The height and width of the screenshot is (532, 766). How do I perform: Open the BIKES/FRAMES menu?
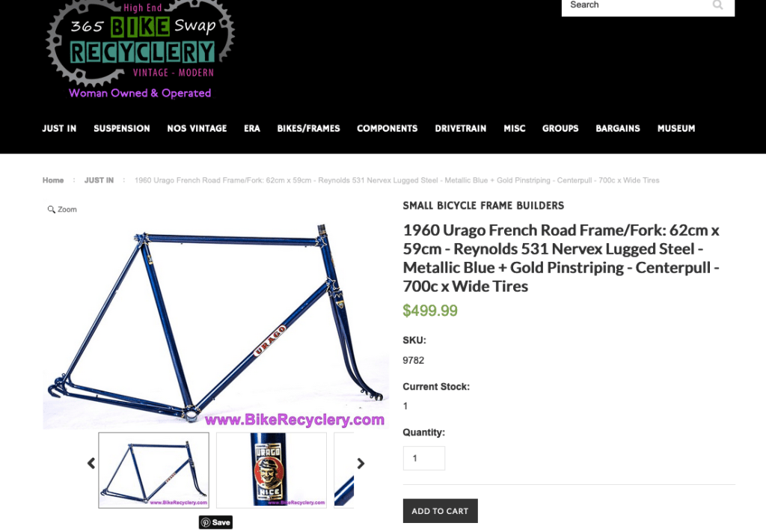coord(308,129)
